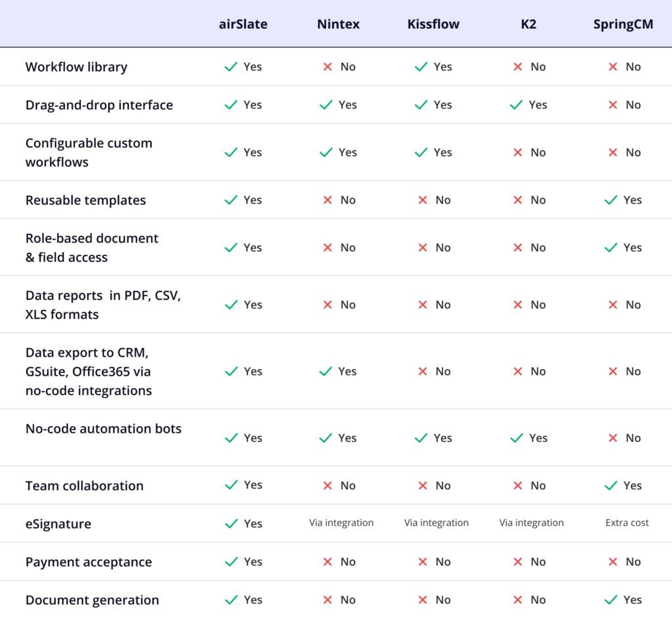Click the SpringCM eSignature 'Extra cost' text
The width and height of the screenshot is (672, 618).
pos(627,523)
